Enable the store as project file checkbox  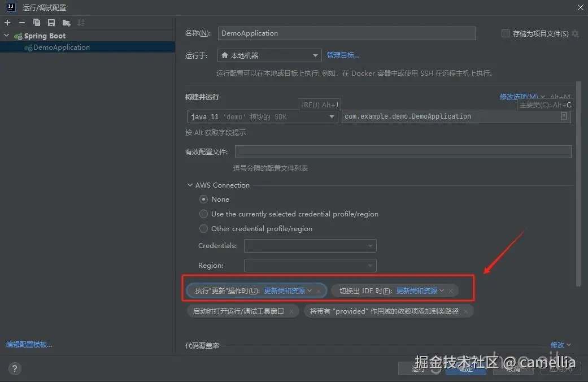(505, 33)
